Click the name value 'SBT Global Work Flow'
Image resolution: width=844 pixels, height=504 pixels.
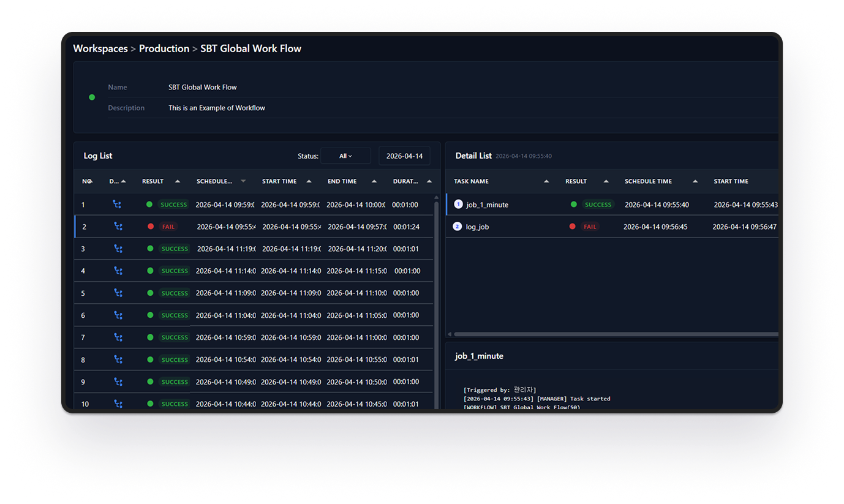203,87
